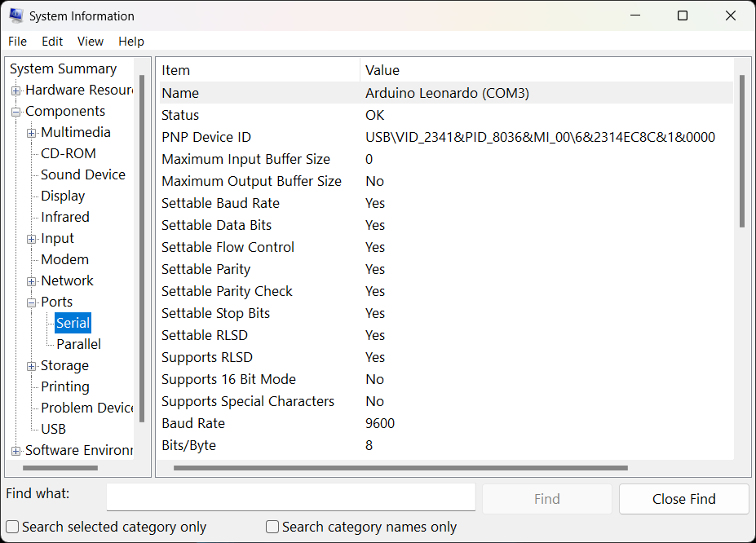Select the Supports 16 Bit Mode row
This screenshot has width=756, height=543.
pyautogui.click(x=446, y=379)
